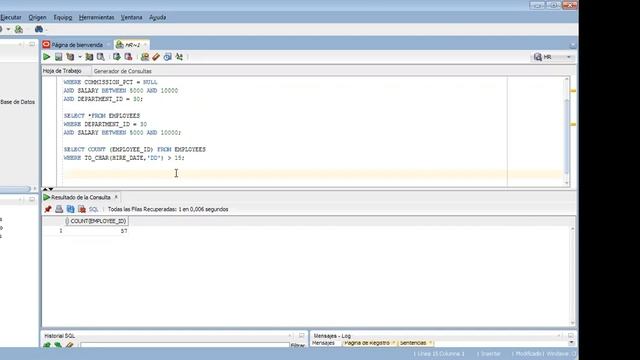
Task: Click the debug icon in main toolbar
Action: [x=18, y=29]
